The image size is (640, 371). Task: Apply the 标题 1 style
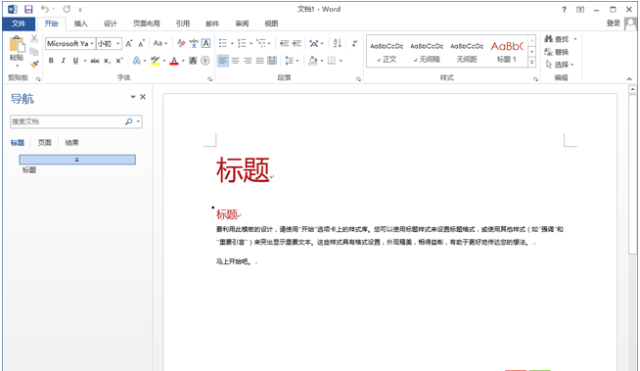click(507, 52)
